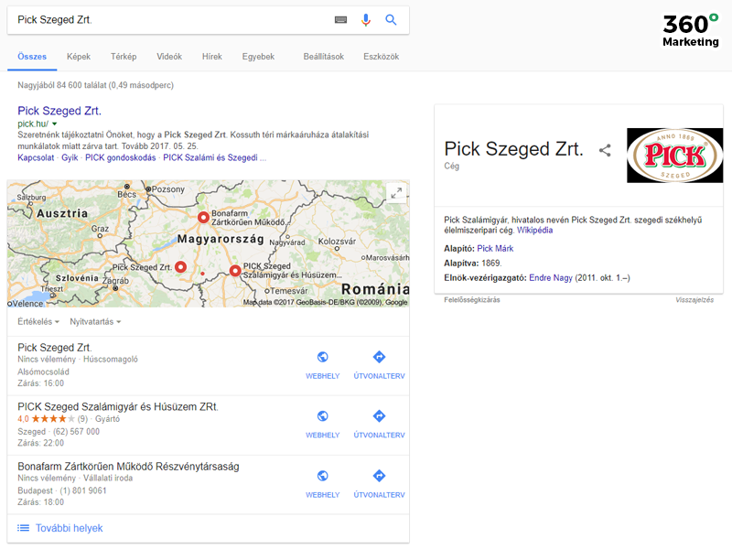Open PICK Szalámi és Szegedi sitelink
Screen dimensions: 732x560
click(x=214, y=157)
